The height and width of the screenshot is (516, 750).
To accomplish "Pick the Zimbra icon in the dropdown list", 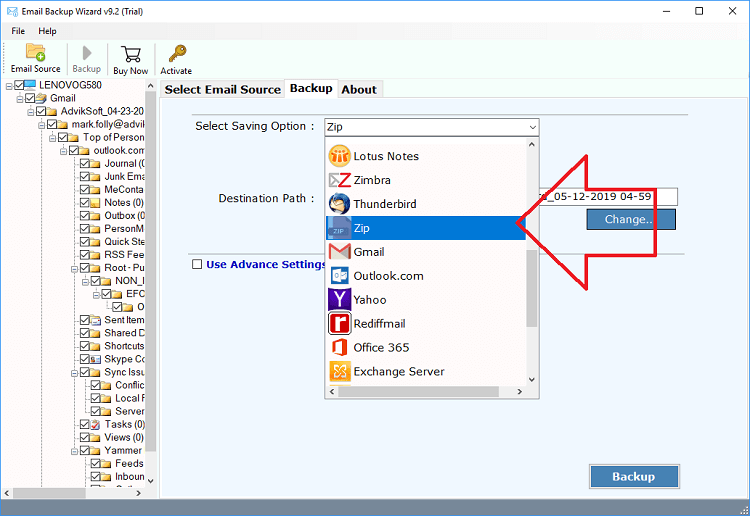I will pyautogui.click(x=339, y=180).
